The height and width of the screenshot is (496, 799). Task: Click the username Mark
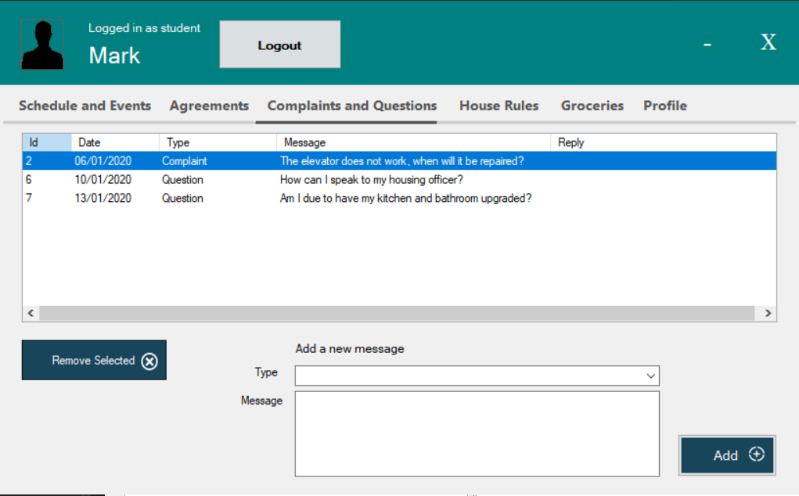coord(114,56)
